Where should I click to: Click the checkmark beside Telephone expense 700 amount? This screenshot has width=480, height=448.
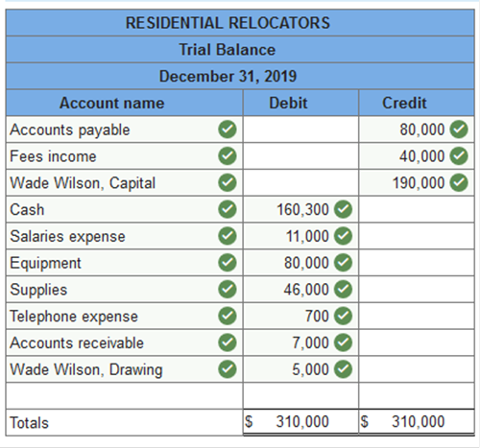click(343, 316)
